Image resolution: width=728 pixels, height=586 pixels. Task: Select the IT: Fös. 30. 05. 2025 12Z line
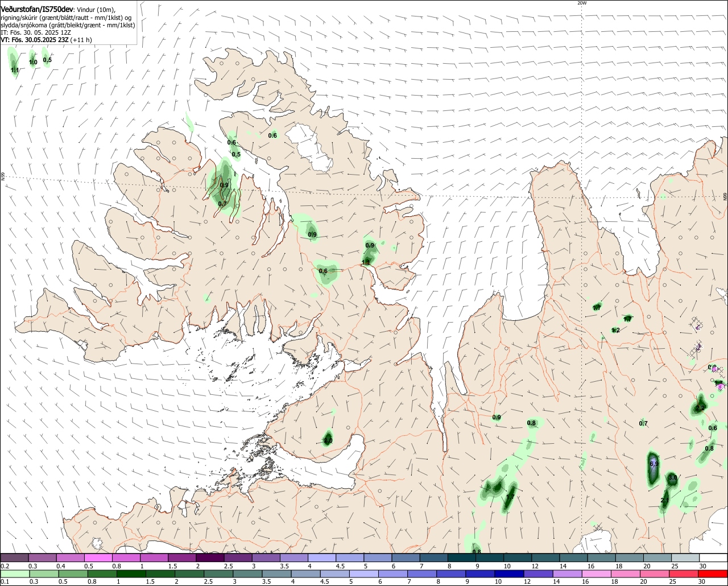click(36, 32)
